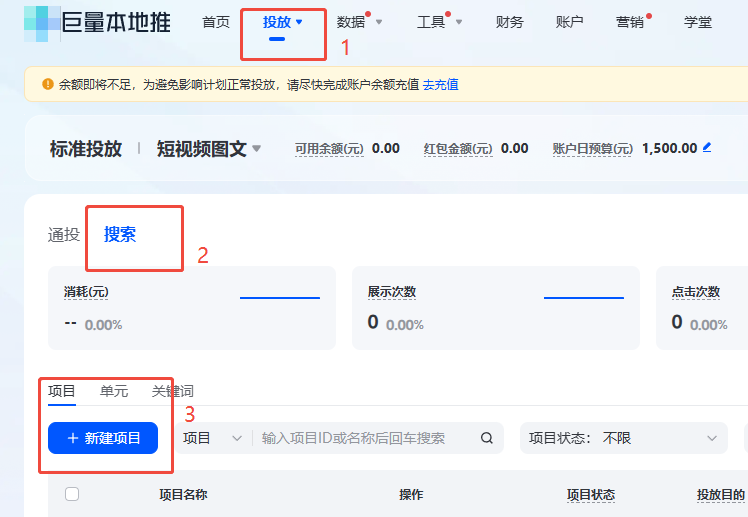
Task: Click the search magnifier icon in project search
Action: pos(487,438)
